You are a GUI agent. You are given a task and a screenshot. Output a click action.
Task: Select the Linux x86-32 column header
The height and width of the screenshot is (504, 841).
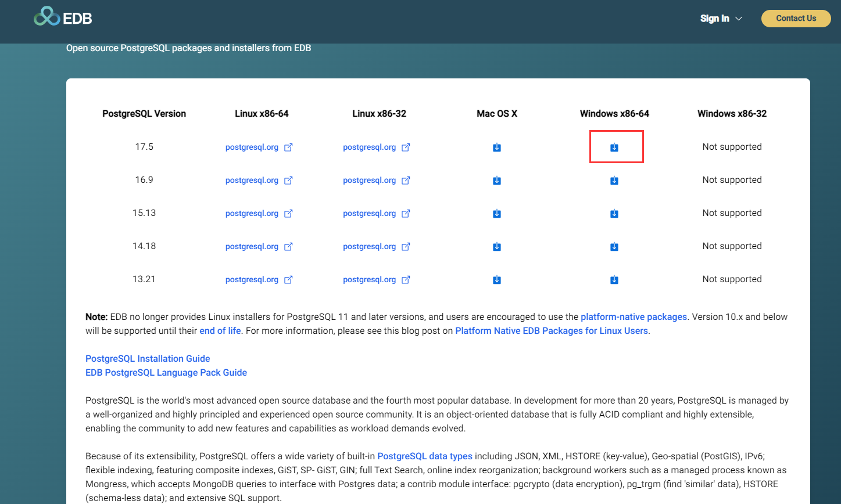[380, 114]
